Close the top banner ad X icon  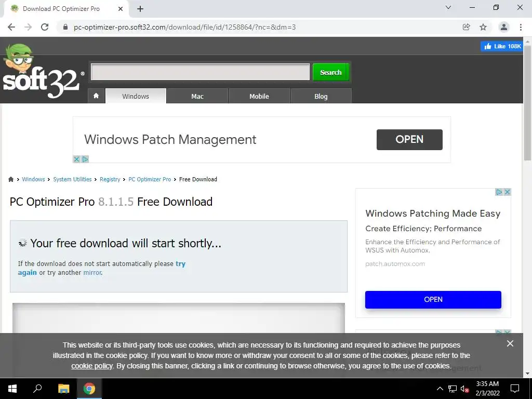coord(77,159)
